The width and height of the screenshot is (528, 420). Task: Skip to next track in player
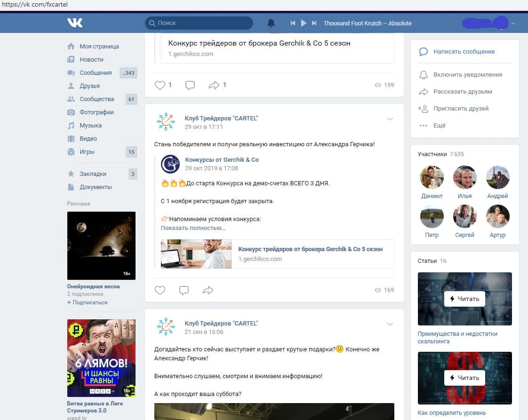tap(314, 23)
